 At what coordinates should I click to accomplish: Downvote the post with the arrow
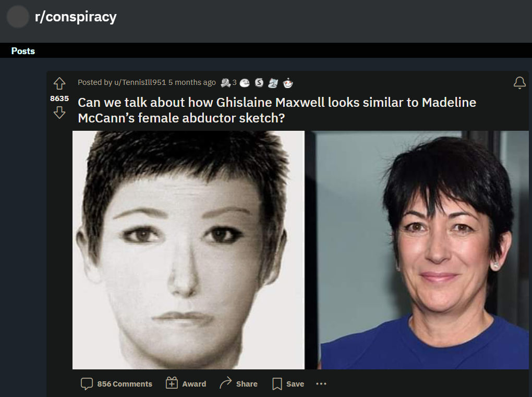pos(59,113)
